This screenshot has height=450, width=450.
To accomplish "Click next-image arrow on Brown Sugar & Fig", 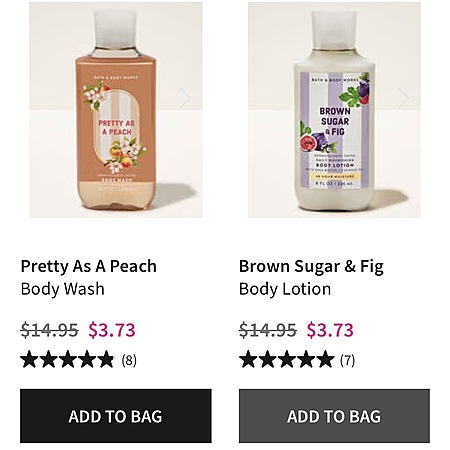I will (x=404, y=98).
